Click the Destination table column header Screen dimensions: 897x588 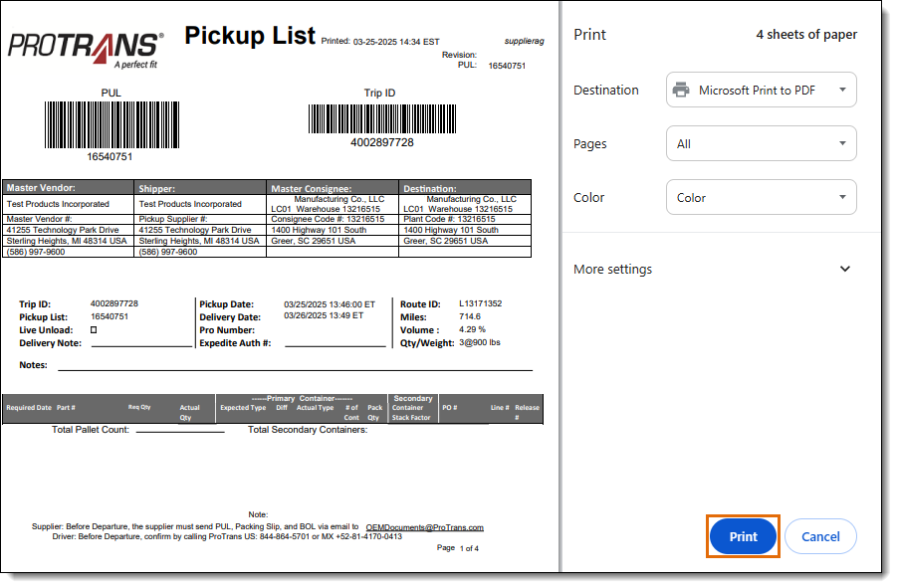point(465,188)
